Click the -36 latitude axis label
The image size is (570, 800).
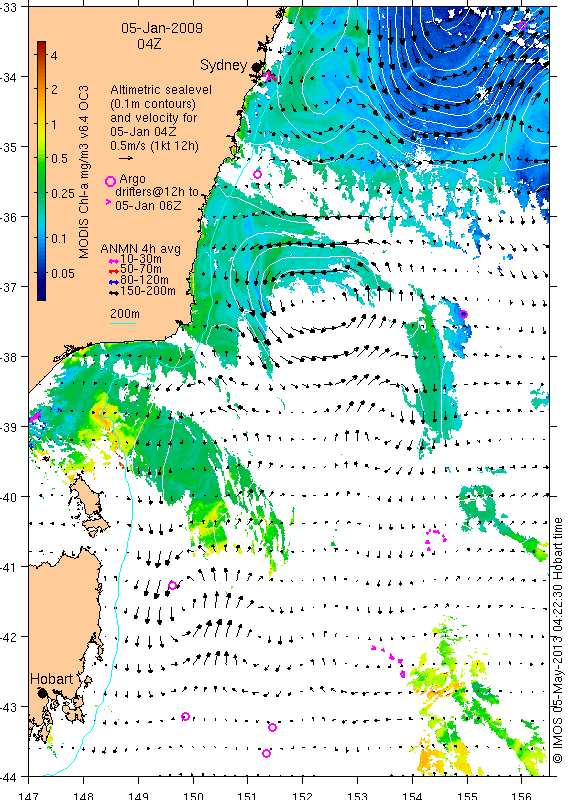coord(8,217)
